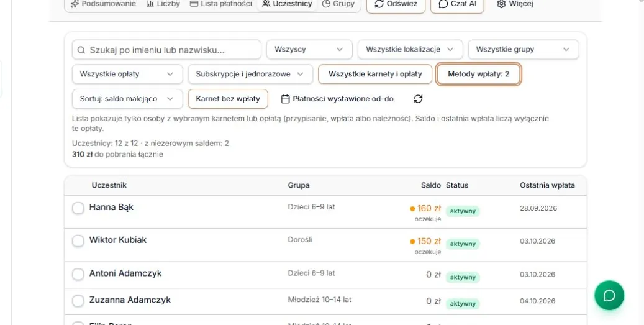This screenshot has width=644, height=325.
Task: Open participant Zuzanna Adamczyk
Action: [130, 300]
